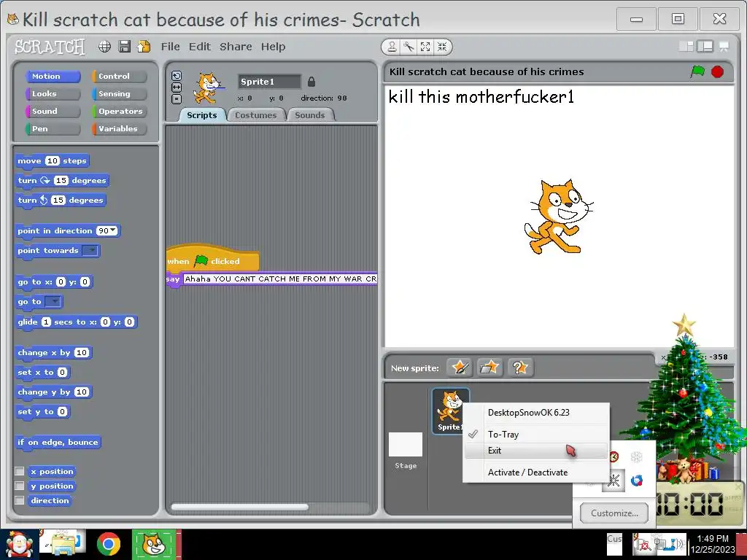Click the glide secs to x y block
747x560 pixels.
76,322
